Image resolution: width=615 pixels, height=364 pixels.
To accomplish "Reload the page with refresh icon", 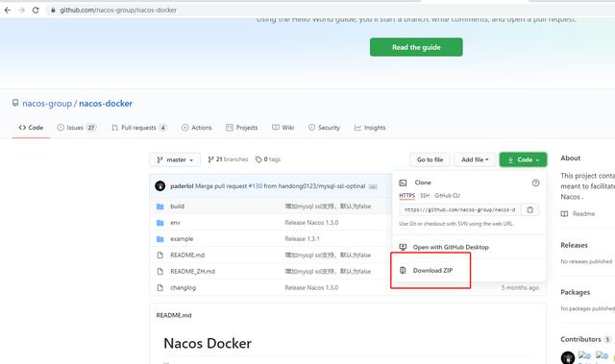I will [36, 11].
